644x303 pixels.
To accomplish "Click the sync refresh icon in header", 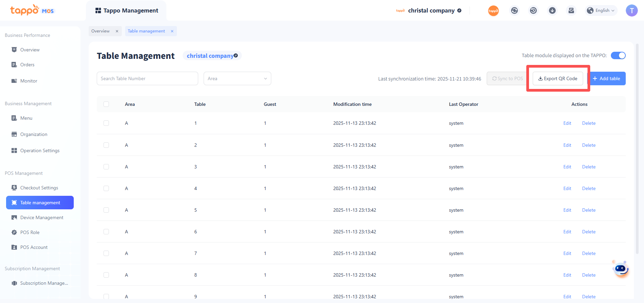I will tap(514, 10).
